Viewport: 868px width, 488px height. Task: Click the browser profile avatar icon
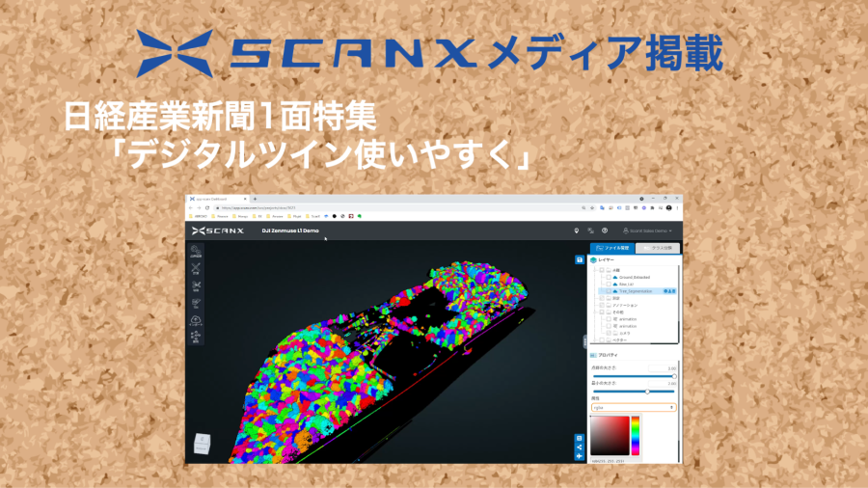668,208
